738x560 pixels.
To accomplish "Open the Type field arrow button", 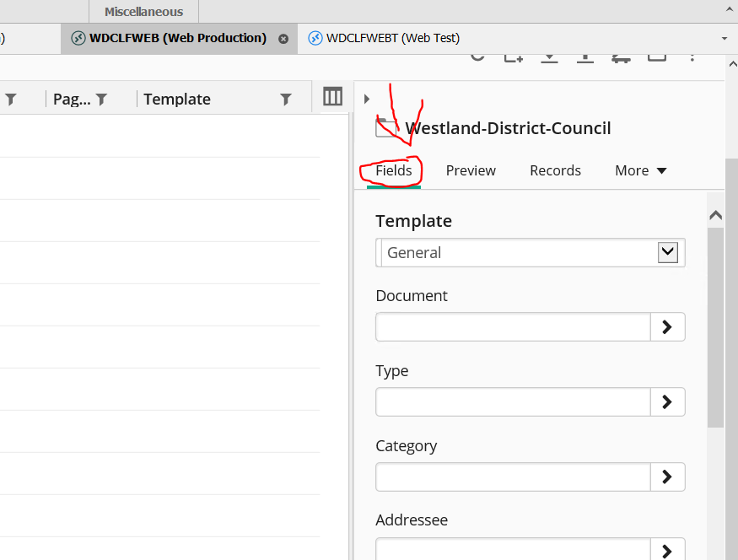I will [x=667, y=402].
